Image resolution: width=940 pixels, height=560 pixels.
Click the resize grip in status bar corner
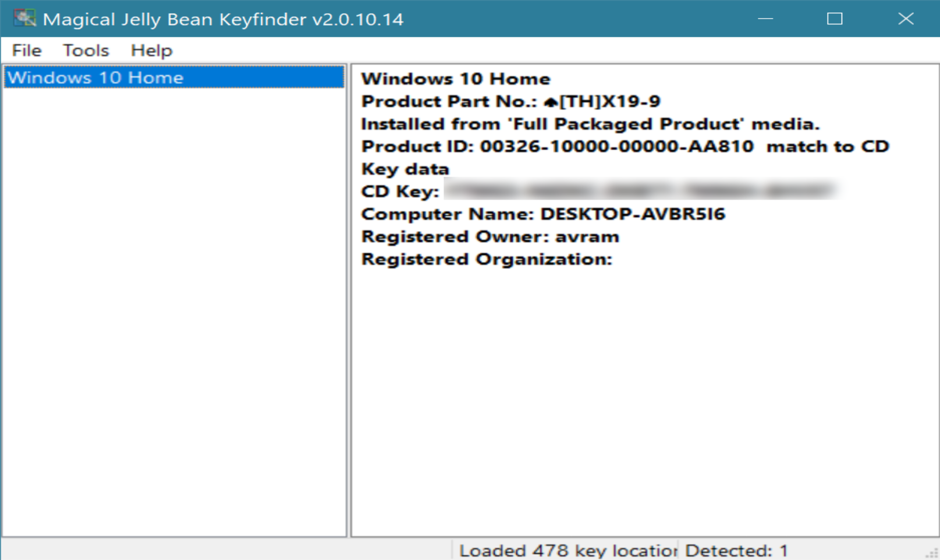pyautogui.click(x=931, y=552)
